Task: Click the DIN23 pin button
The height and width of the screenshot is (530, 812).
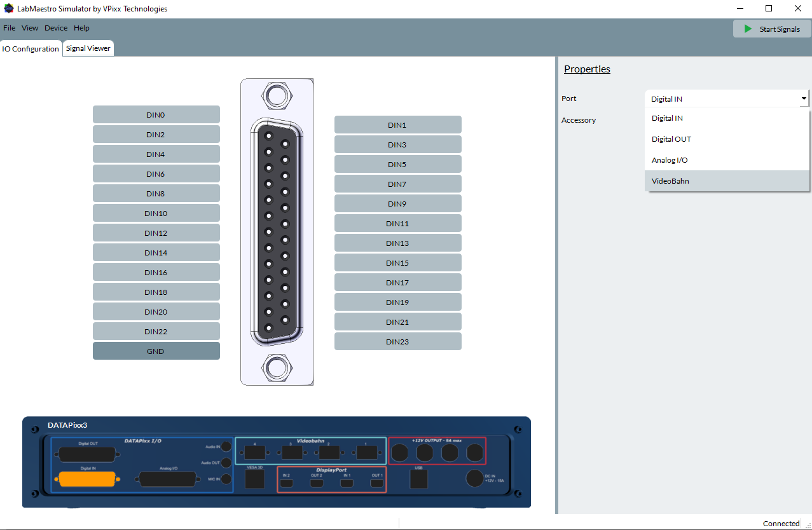Action: [397, 342]
